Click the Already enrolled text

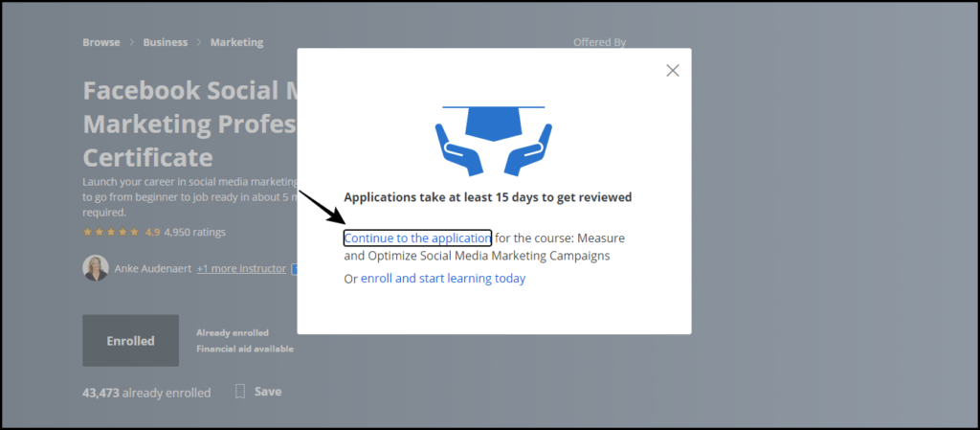click(x=233, y=333)
